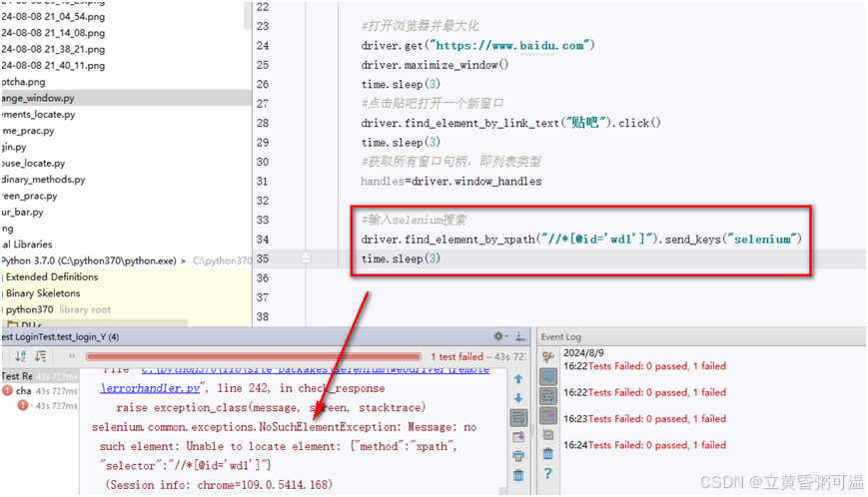Select the 2024/8/9 date line in Event Log
Screen dimensions: 868x497
pos(583,352)
